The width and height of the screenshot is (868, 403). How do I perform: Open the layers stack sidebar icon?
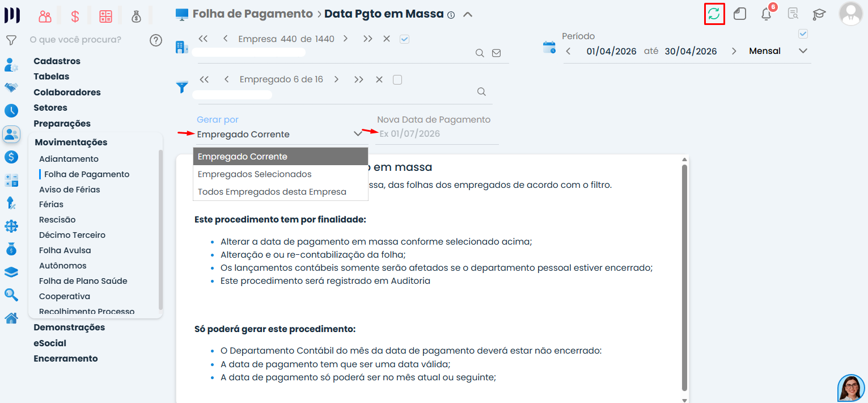(11, 272)
